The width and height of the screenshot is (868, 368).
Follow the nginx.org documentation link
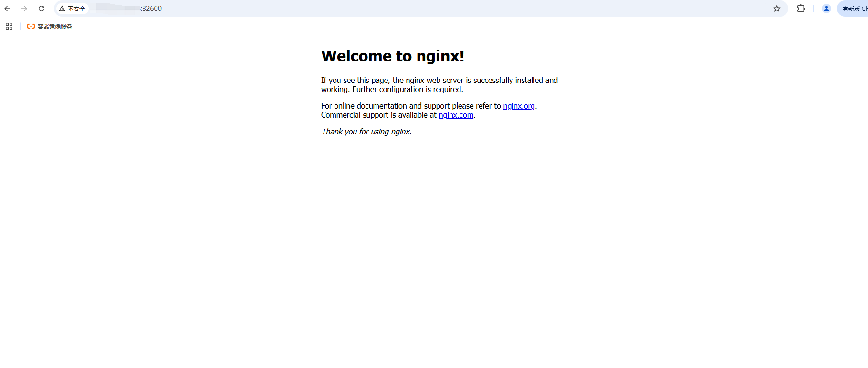(x=519, y=106)
